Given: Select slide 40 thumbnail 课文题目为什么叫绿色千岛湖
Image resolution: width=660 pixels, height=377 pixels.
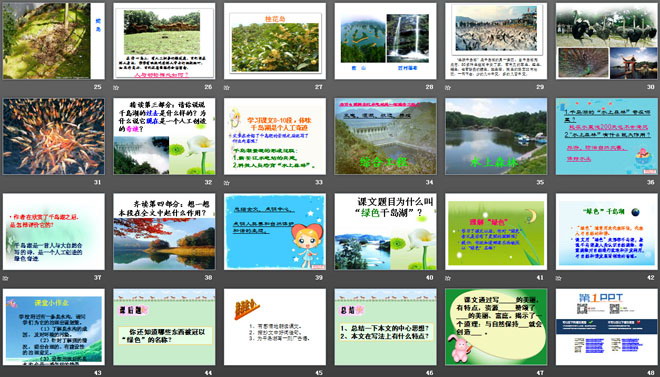Looking at the screenshot, I should coord(386,231).
